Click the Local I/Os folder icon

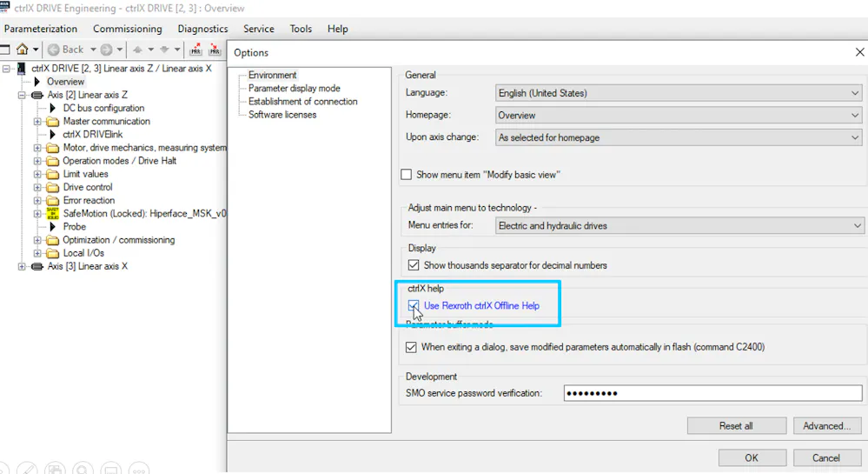[x=53, y=253]
